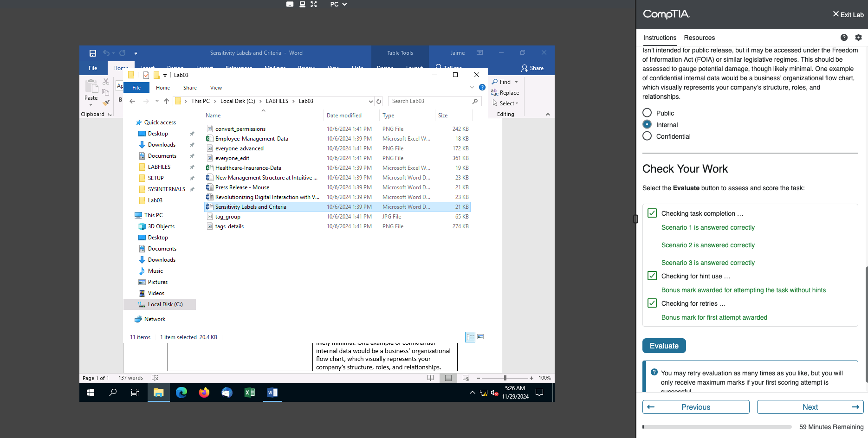Save the Word document with the Save icon
Screen dimensions: 868x438
(93, 53)
